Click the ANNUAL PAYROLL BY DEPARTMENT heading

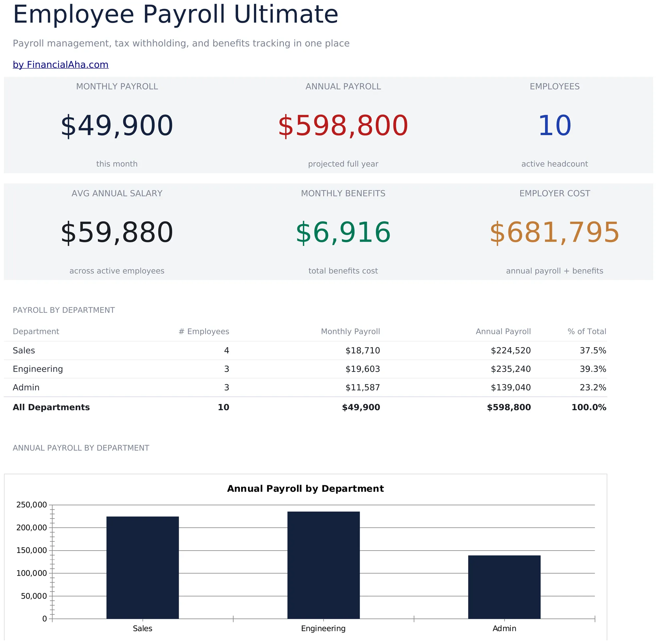pos(81,448)
